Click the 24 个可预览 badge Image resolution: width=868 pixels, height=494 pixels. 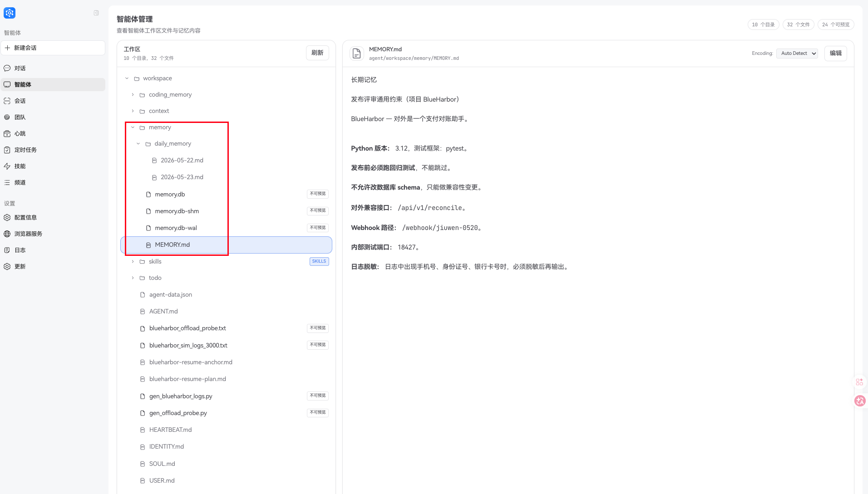[x=836, y=24]
